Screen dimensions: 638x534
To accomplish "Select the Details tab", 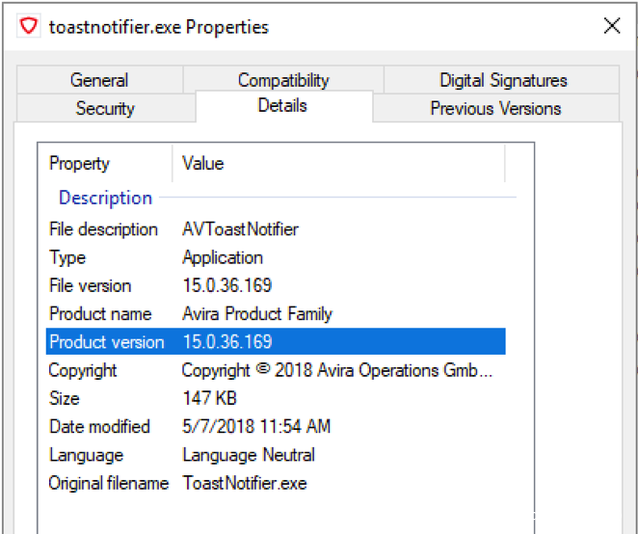I will (282, 106).
